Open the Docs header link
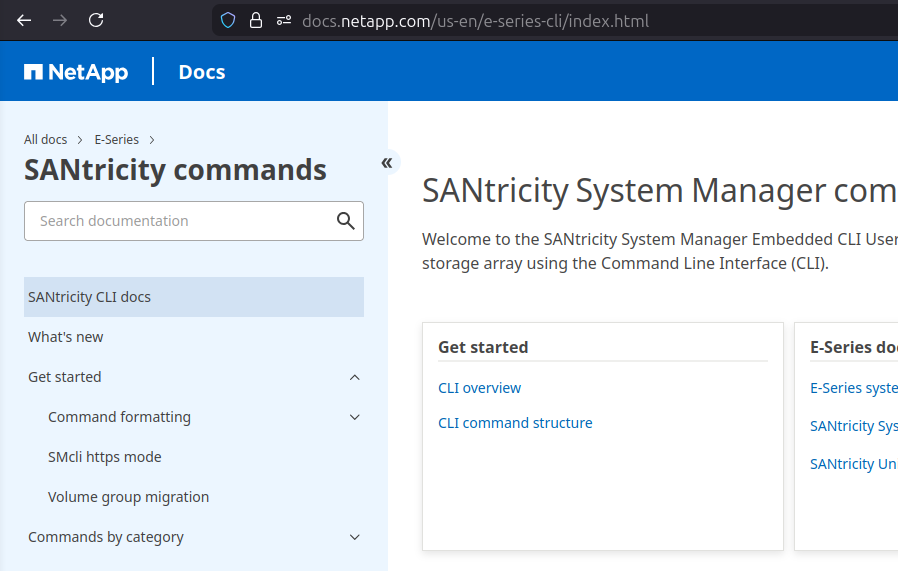The width and height of the screenshot is (898, 571). tap(202, 72)
